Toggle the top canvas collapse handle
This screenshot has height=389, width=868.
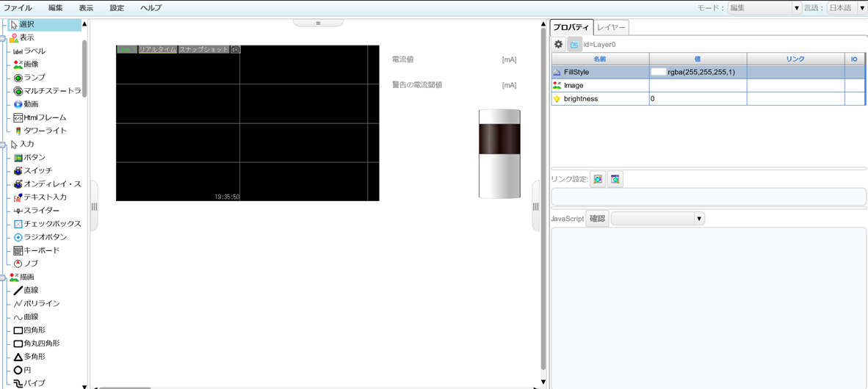[318, 23]
